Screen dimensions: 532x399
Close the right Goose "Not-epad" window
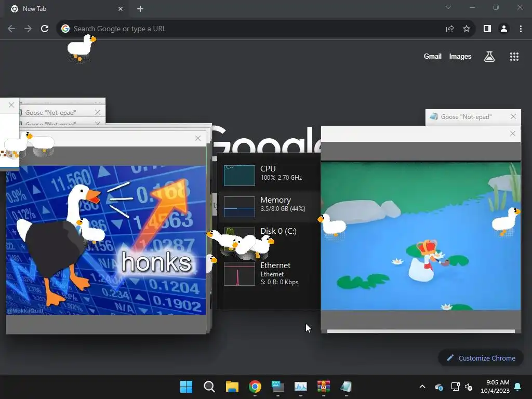pos(513,117)
